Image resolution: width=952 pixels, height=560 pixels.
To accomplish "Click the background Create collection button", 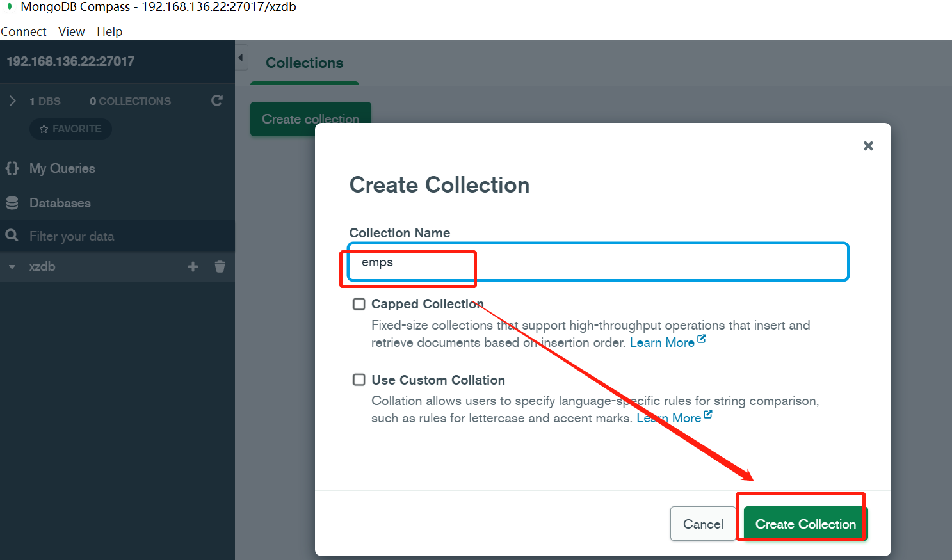I will (311, 119).
